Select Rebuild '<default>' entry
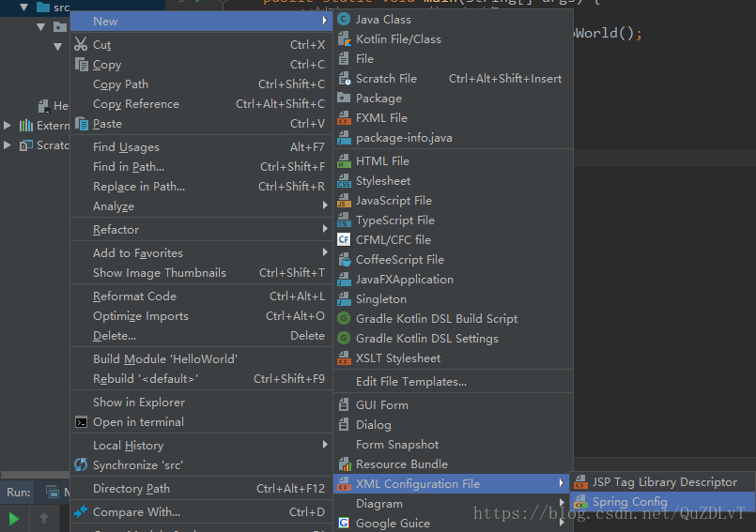Viewport: 756px width, 532px height. tap(202, 379)
